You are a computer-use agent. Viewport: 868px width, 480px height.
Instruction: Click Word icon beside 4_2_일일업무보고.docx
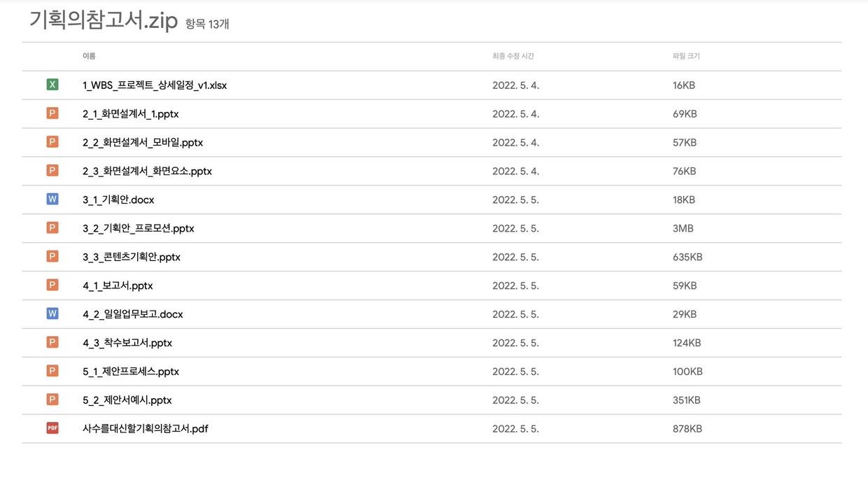click(x=52, y=314)
